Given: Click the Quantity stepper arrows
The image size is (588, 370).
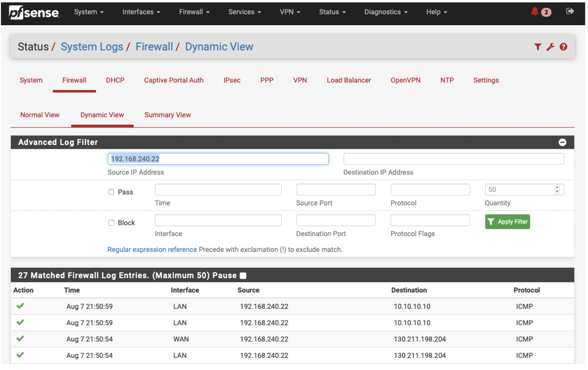Looking at the screenshot, I should 557,189.
